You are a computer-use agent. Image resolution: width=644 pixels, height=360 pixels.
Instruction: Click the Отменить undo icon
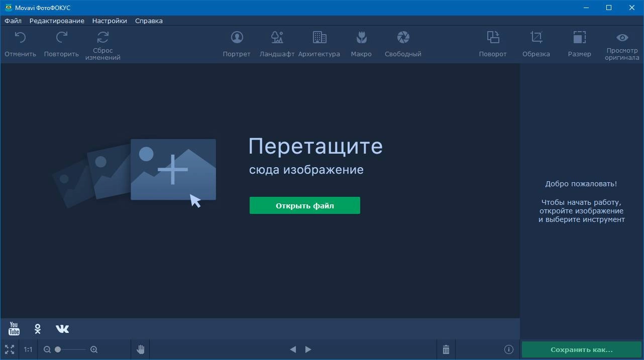coord(20,37)
